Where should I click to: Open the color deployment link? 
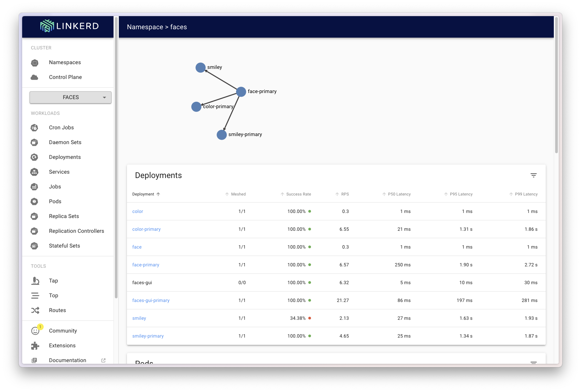[138, 211]
